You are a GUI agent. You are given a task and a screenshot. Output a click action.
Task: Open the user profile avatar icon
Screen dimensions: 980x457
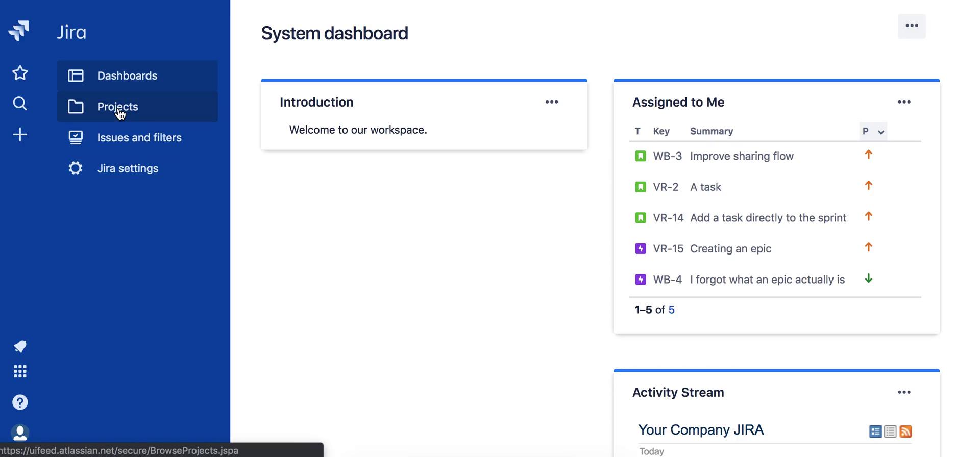[20, 433]
